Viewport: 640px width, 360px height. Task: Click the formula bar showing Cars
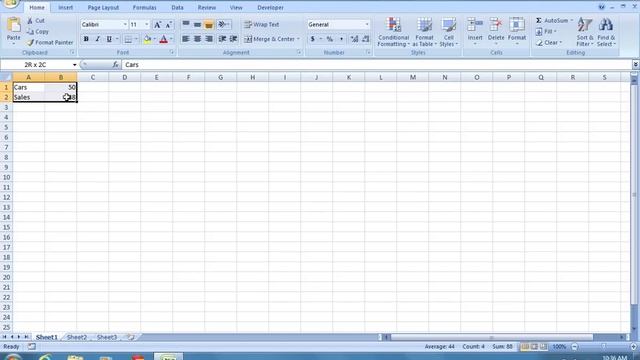point(377,64)
